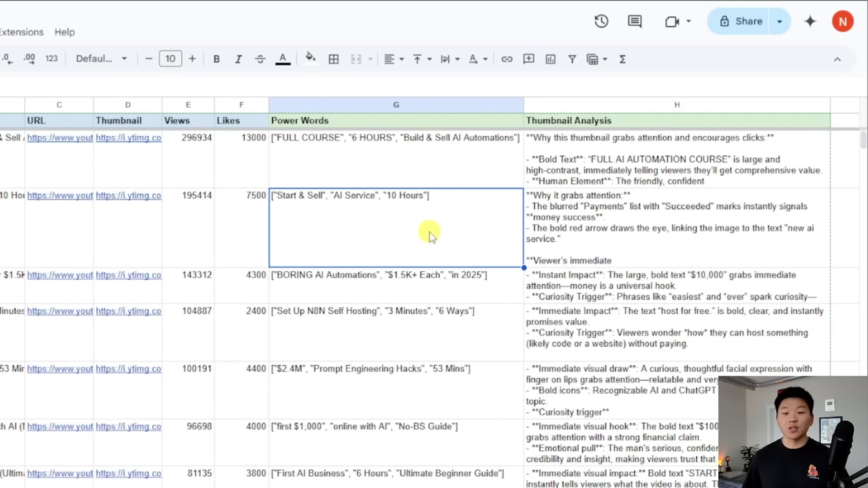Toggle italic formatting
The height and width of the screenshot is (488, 868).
coord(238,59)
